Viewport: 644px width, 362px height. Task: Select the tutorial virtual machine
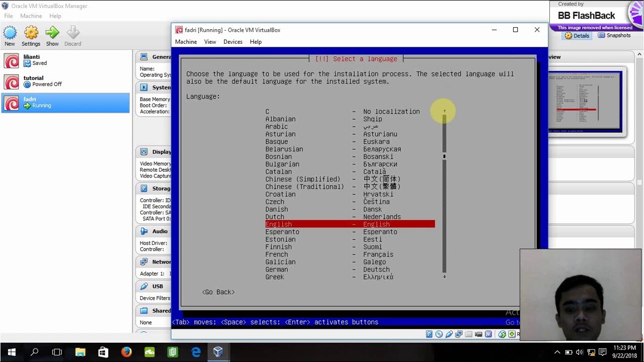[x=65, y=81]
